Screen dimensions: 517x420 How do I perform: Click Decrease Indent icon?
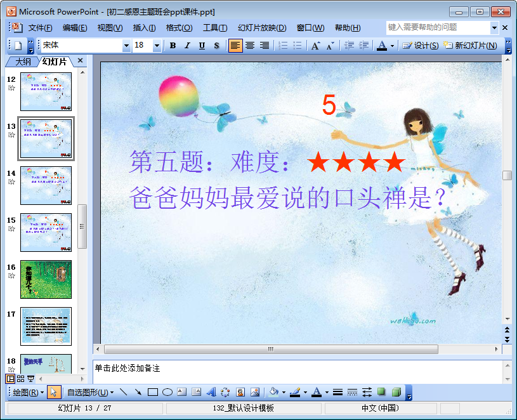349,46
